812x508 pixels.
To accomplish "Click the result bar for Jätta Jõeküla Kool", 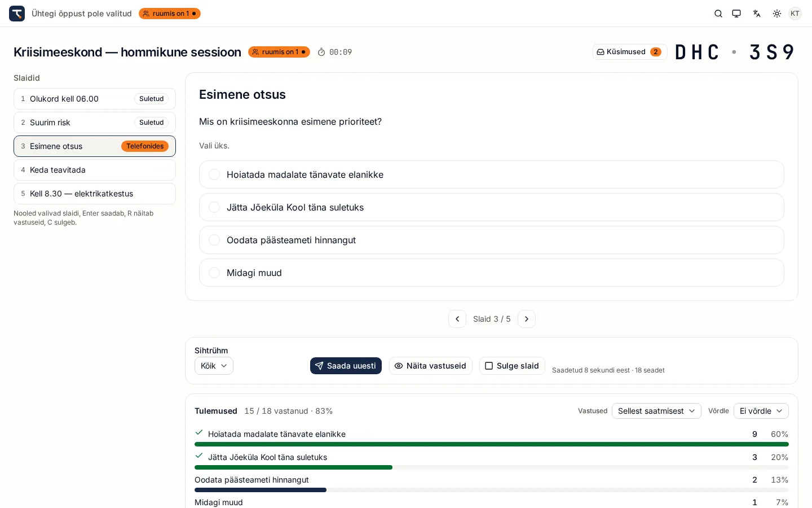I will 492,467.
